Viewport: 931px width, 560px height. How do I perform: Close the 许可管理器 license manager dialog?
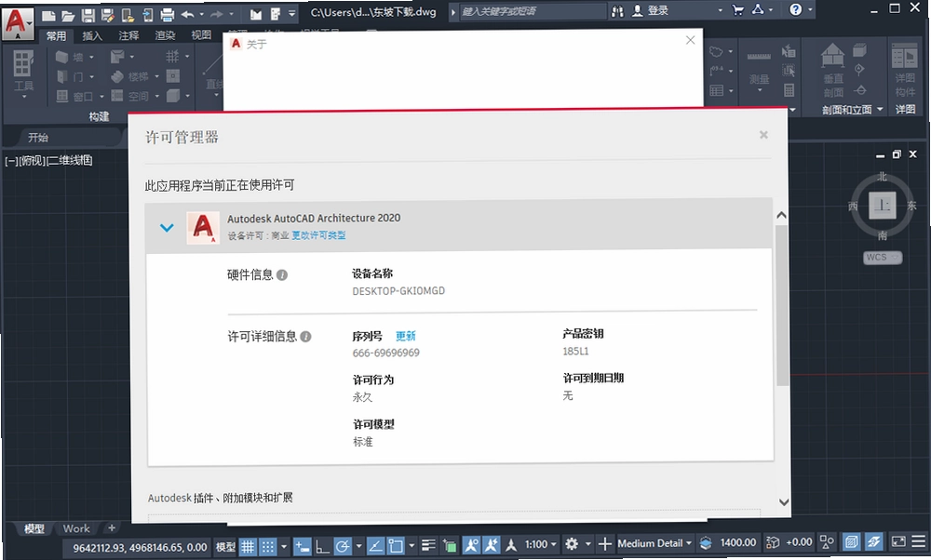pos(763,135)
